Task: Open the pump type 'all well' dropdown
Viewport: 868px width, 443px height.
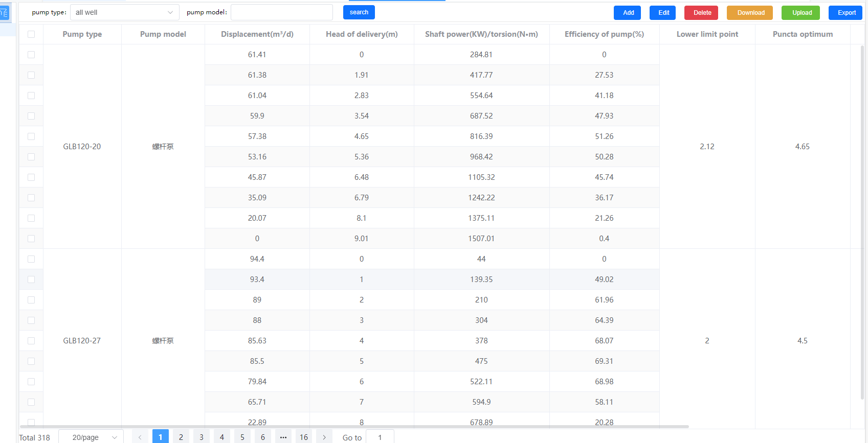Action: pyautogui.click(x=124, y=12)
